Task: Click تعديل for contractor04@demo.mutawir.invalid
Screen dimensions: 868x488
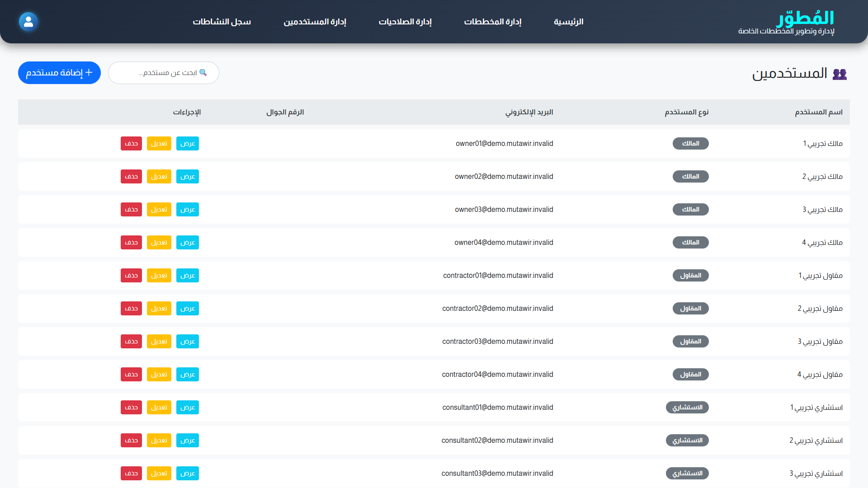Action: (159, 374)
